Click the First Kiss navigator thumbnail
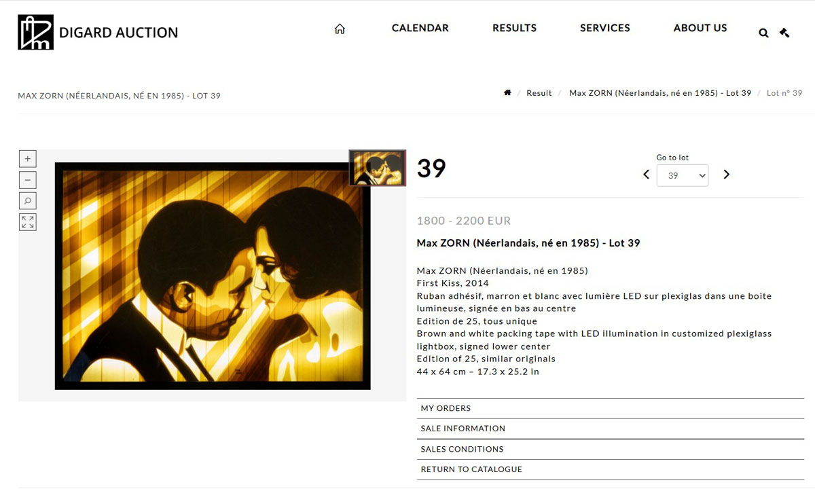Viewport: 815px width, 504px height. point(378,168)
